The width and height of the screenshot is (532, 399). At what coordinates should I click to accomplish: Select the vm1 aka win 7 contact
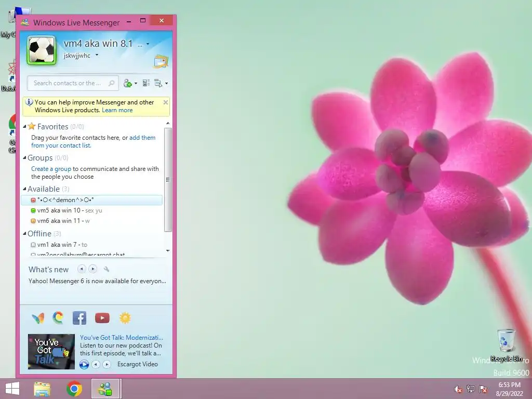[x=91, y=245]
